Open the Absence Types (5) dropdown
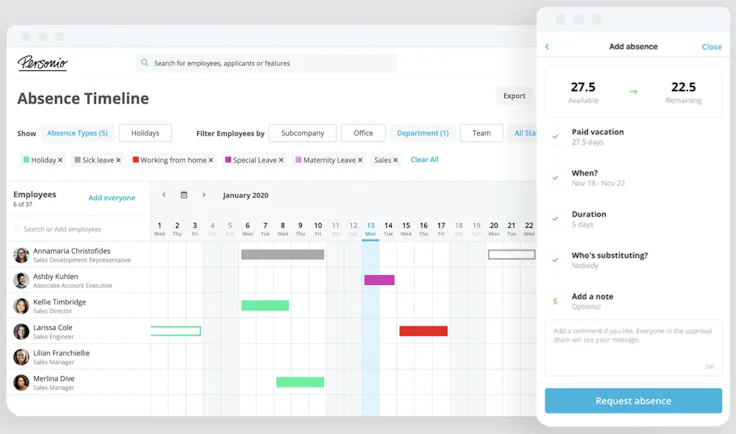Image resolution: width=736 pixels, height=434 pixels. click(77, 133)
